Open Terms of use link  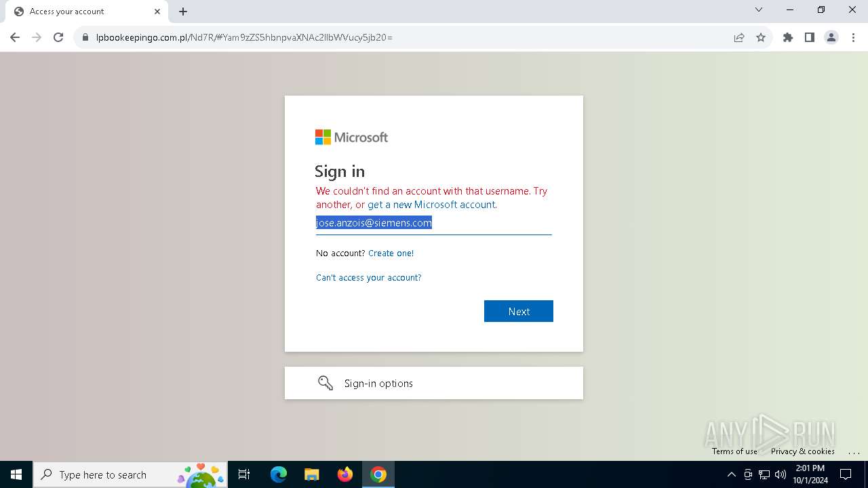coord(734,451)
